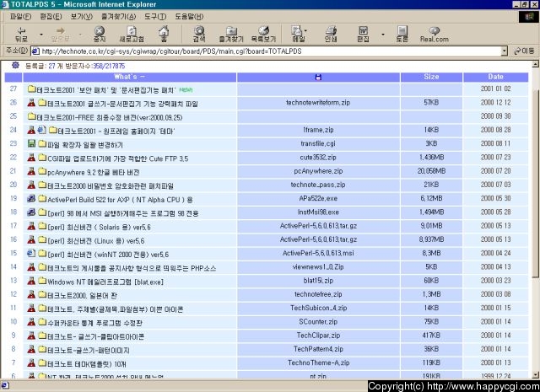
Task: Open the SCounter.zip file link
Action: (x=318, y=322)
